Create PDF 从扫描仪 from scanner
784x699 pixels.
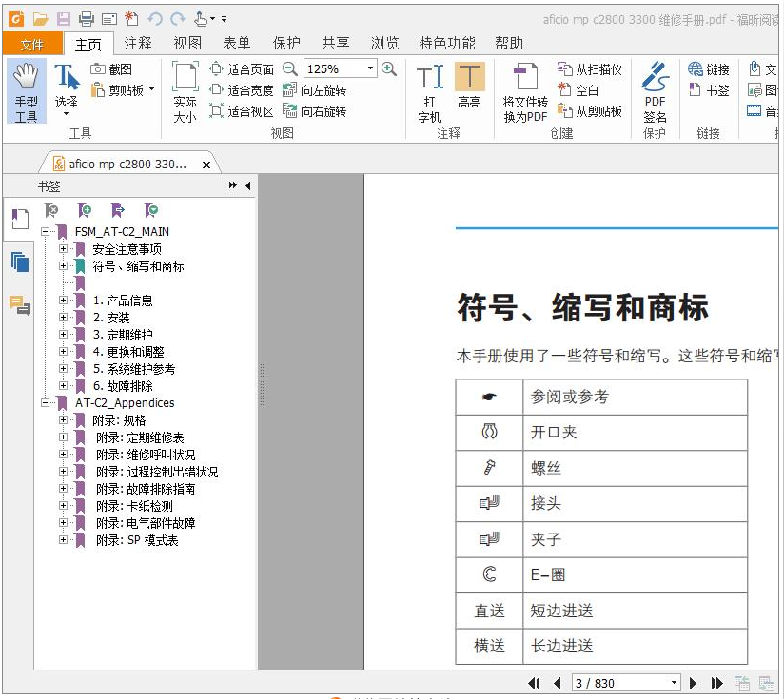click(x=590, y=69)
